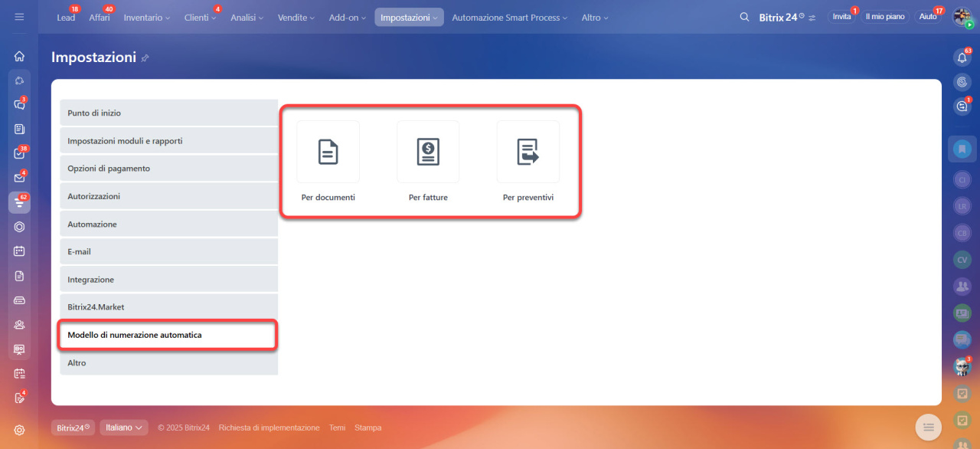Open the calendar icon in left sidebar

(x=19, y=251)
